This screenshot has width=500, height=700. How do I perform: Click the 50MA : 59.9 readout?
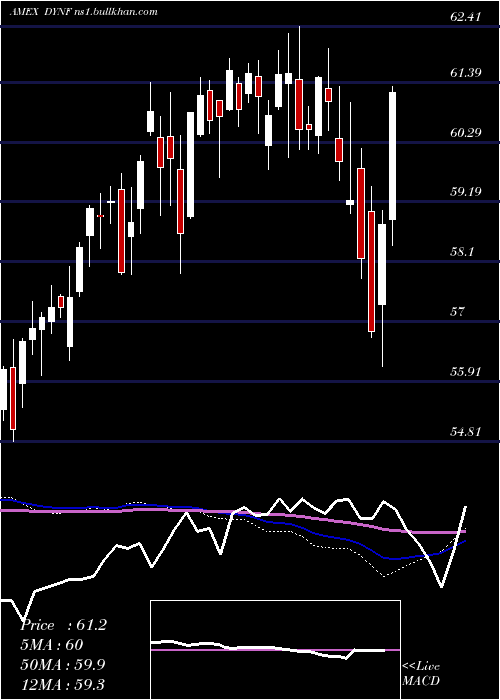pos(62,664)
